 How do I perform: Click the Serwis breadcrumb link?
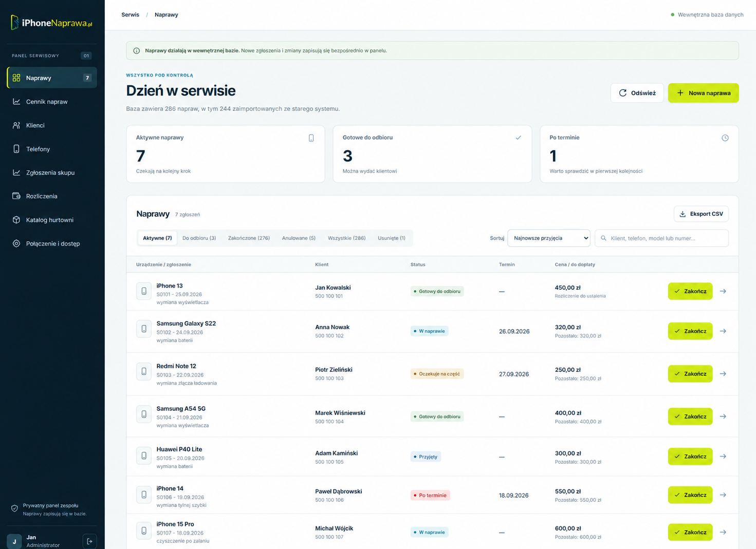[x=130, y=15]
